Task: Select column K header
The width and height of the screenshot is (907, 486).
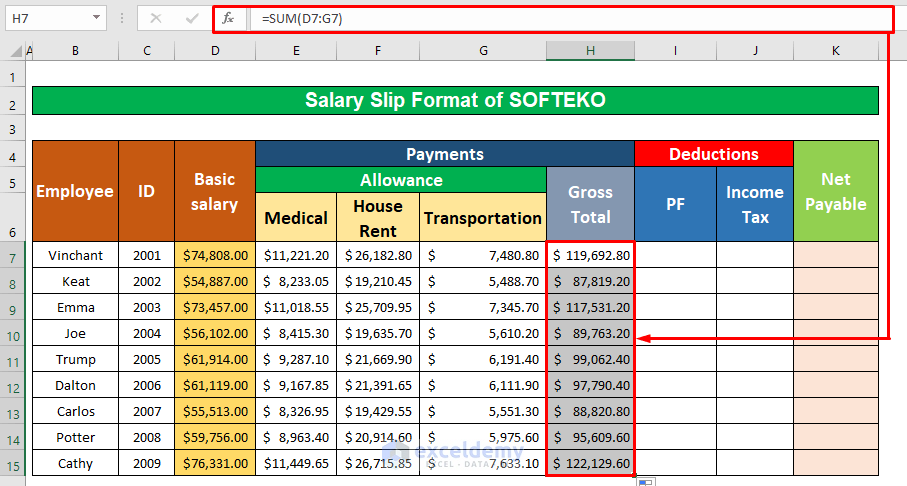Action: pyautogui.click(x=835, y=51)
